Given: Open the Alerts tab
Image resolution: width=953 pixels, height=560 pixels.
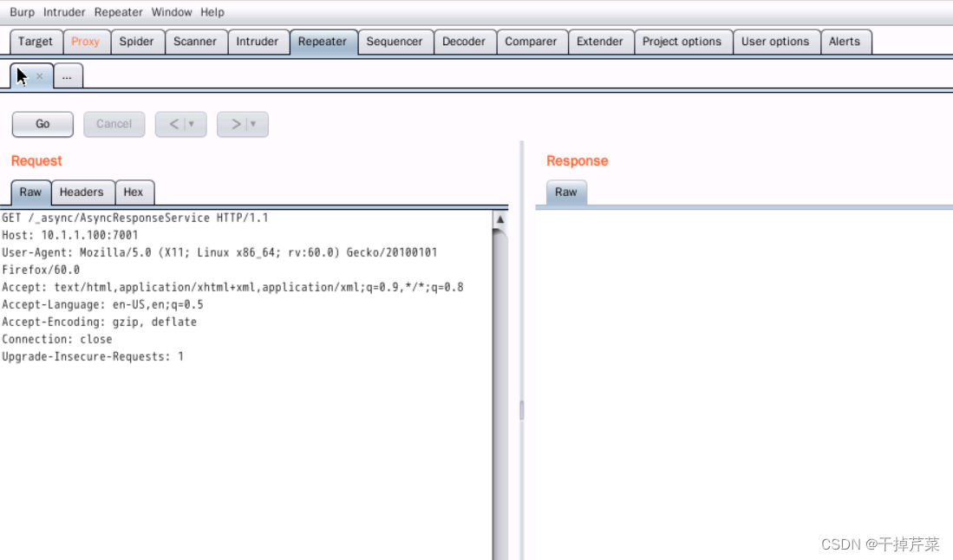Looking at the screenshot, I should point(845,42).
